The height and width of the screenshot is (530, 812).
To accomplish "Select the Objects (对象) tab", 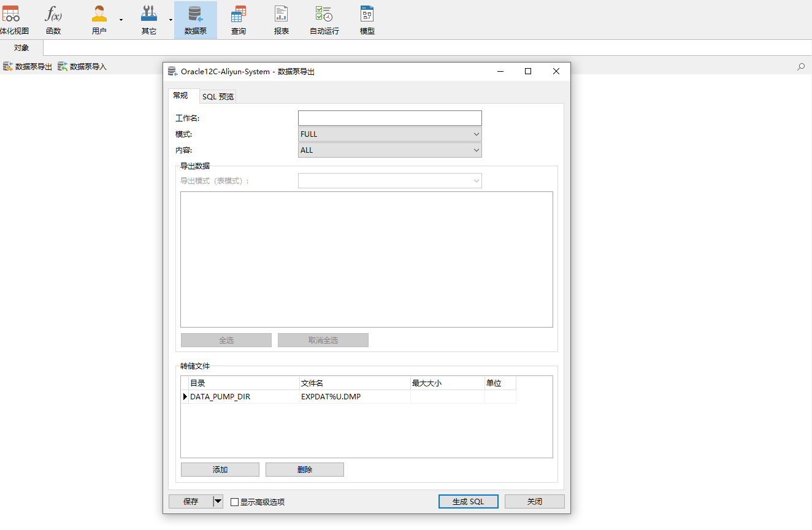I will pyautogui.click(x=21, y=47).
